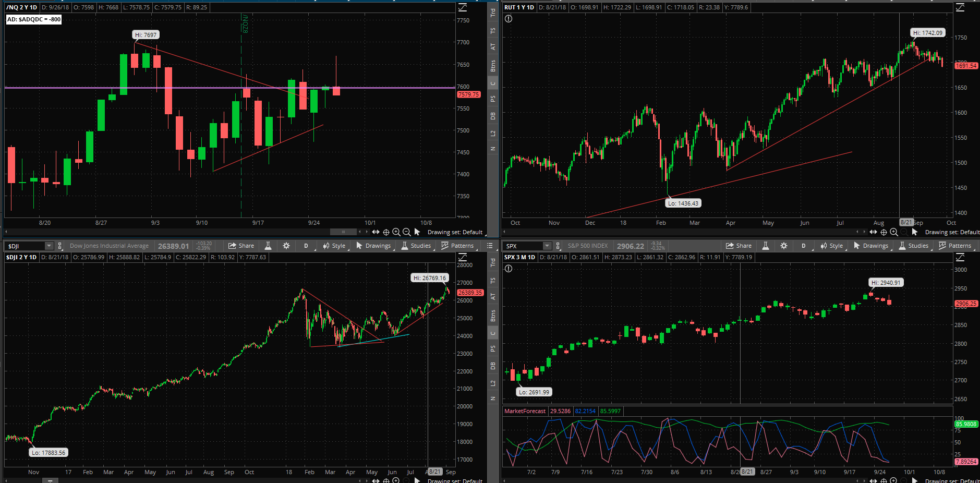Grab the /NQ chart horizontal scrollbar thumb

click(x=343, y=232)
